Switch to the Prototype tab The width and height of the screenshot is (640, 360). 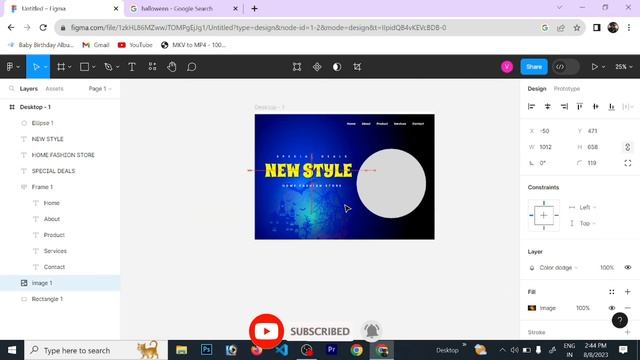pos(567,89)
